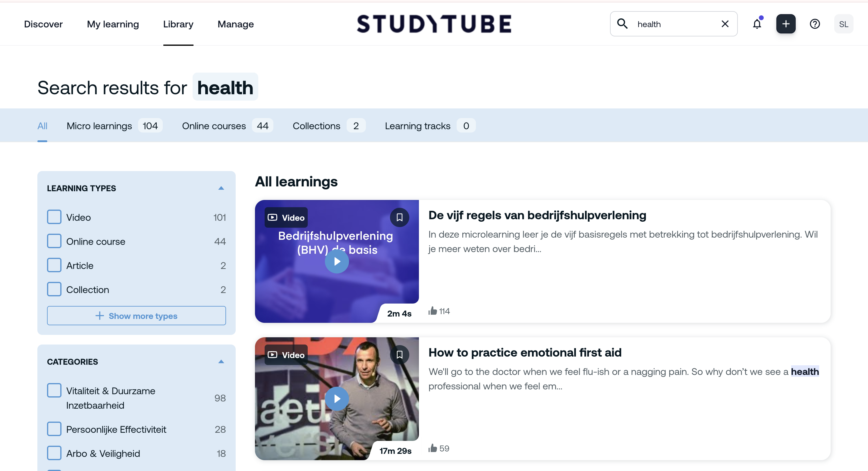The height and width of the screenshot is (471, 868).
Task: Open De vijf regels van bedrijfshulpverlening title
Action: click(x=537, y=215)
